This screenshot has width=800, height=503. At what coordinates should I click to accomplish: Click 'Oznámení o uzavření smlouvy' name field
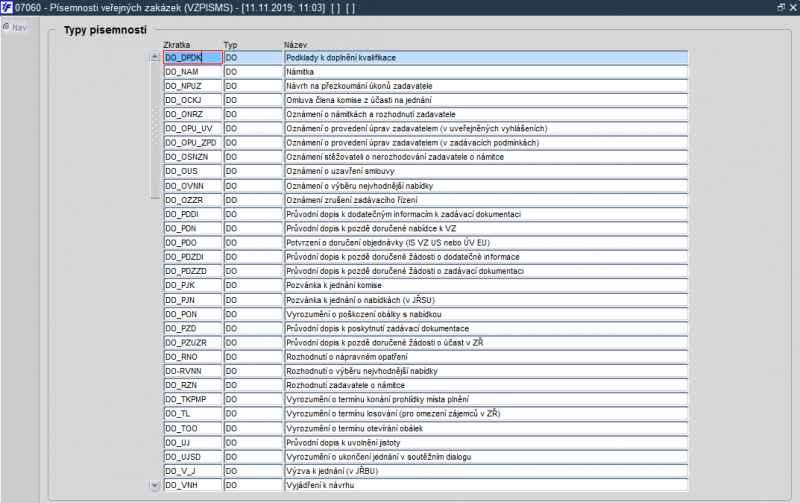pyautogui.click(x=486, y=171)
